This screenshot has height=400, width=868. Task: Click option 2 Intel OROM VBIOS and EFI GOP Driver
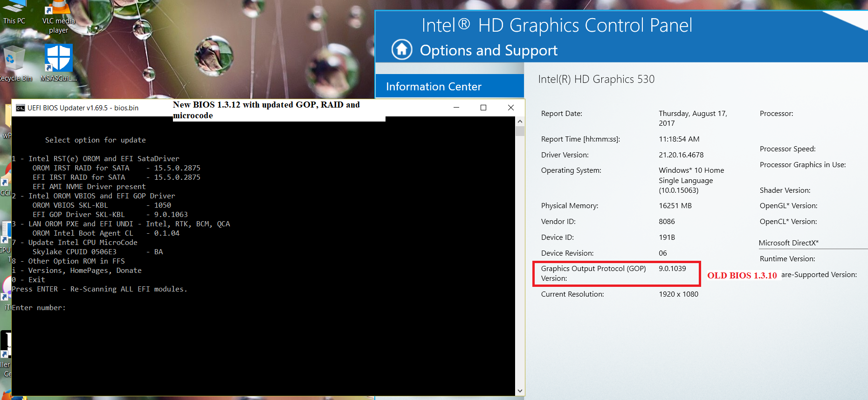tap(93, 196)
